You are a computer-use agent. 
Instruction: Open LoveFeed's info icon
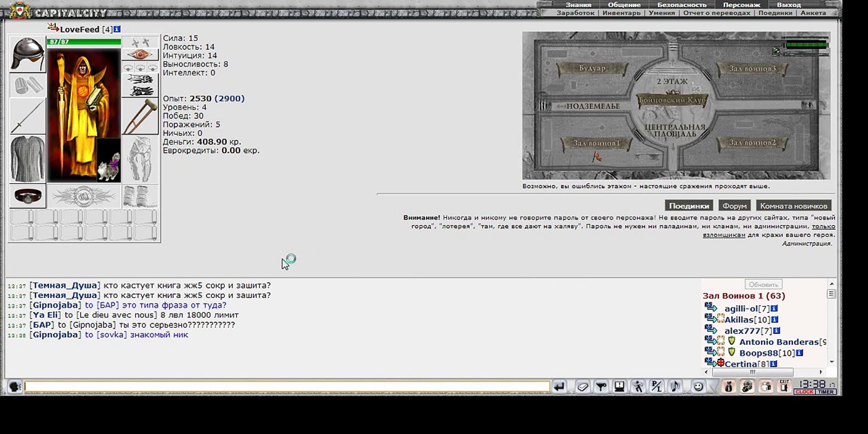117,29
